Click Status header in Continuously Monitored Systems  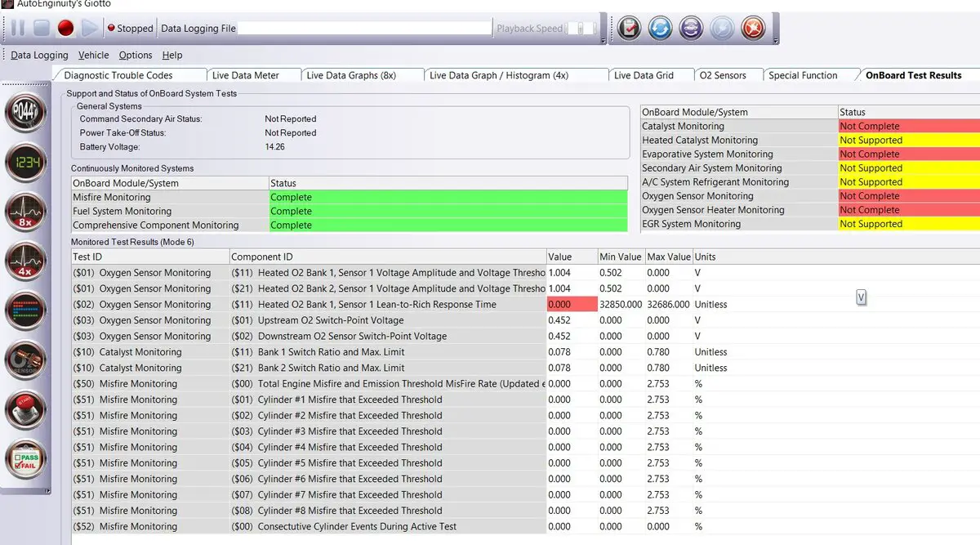pos(448,183)
